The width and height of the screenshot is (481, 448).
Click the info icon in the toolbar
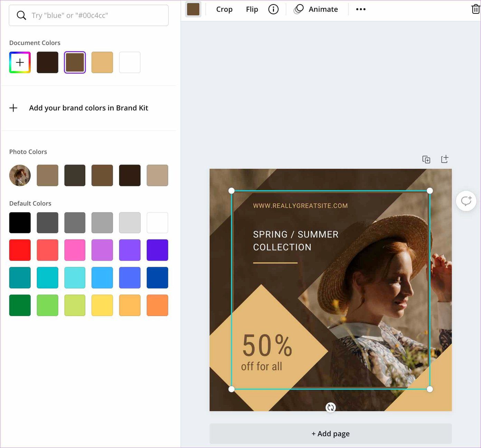coord(273,9)
